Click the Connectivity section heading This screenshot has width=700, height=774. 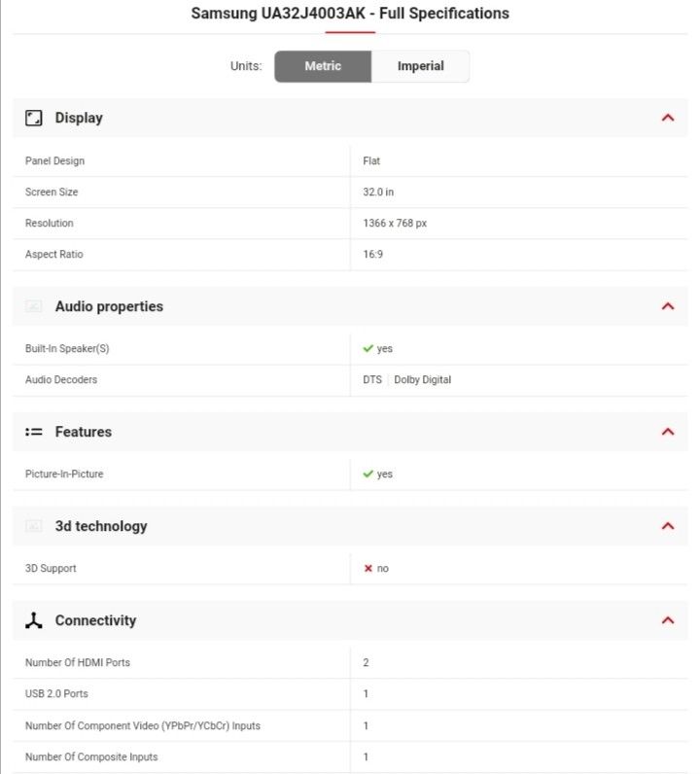[95, 620]
